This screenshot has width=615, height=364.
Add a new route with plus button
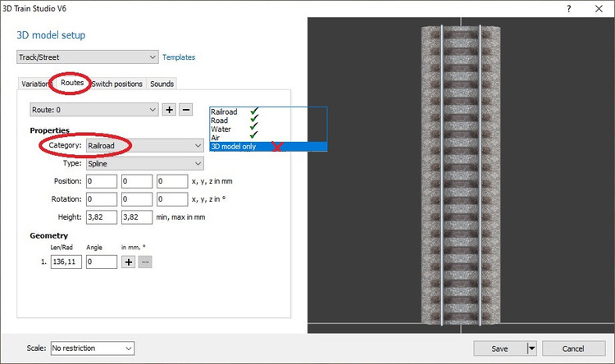pyautogui.click(x=170, y=110)
